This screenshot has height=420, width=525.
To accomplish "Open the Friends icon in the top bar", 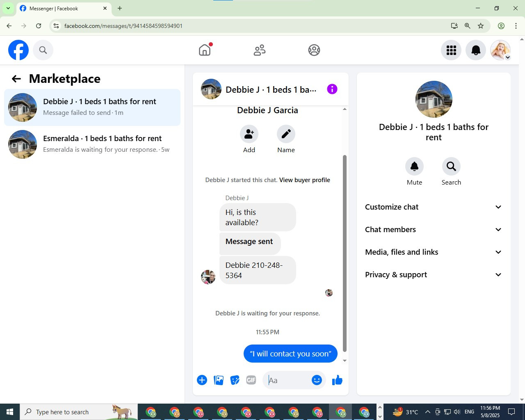I will tap(260, 50).
